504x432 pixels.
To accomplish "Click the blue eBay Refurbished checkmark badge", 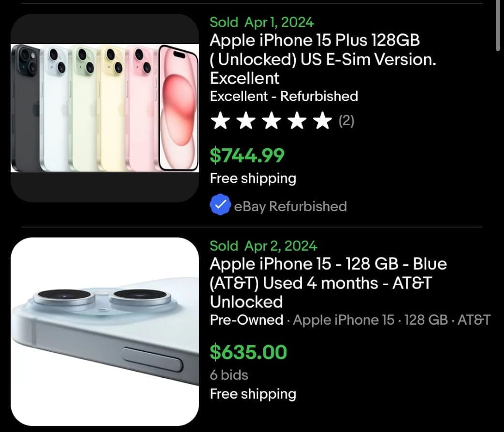I will click(220, 205).
